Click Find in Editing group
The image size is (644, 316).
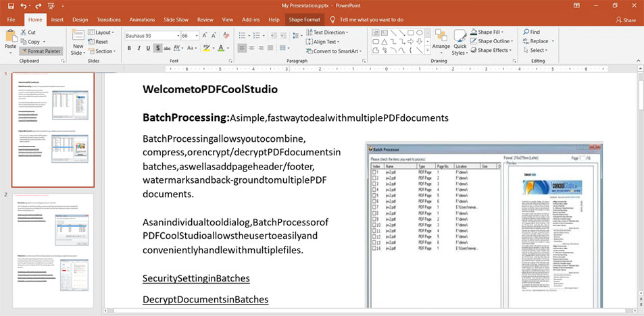(531, 32)
